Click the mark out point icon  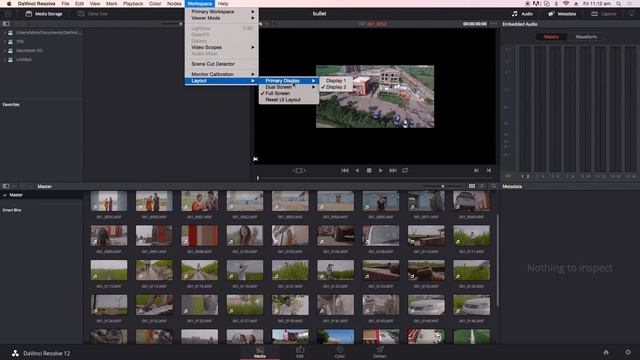489,171
